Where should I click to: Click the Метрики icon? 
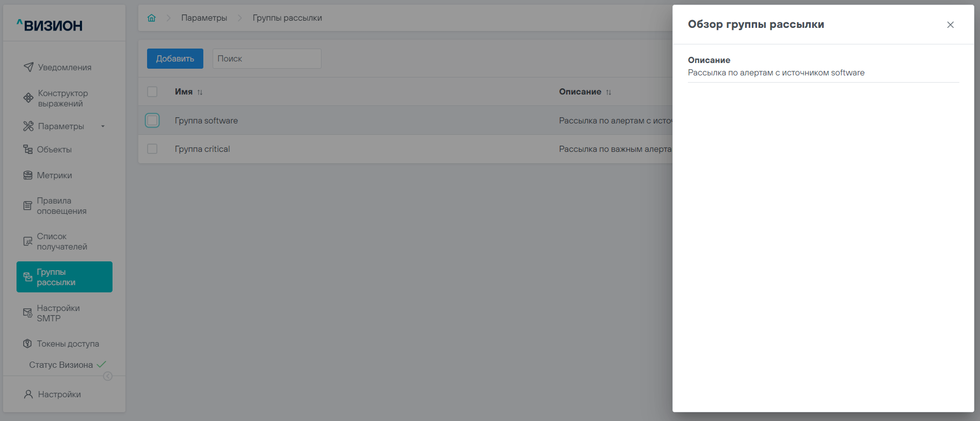point(28,175)
